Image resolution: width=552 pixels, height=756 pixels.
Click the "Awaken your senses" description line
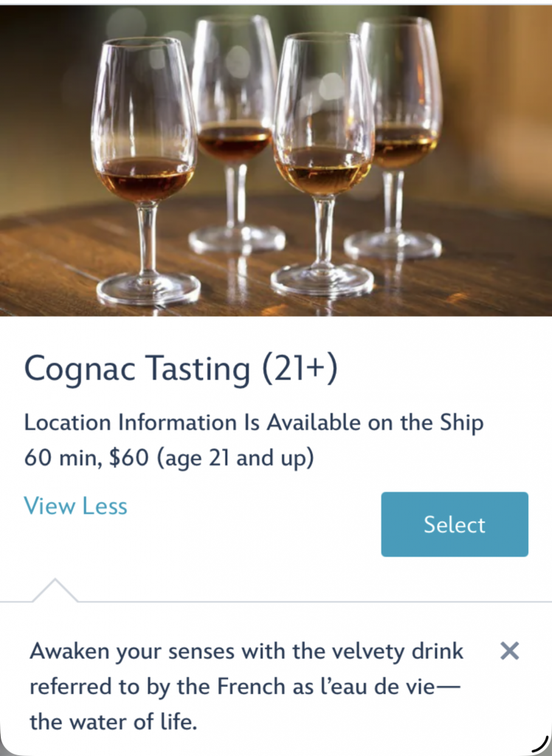coord(246,651)
